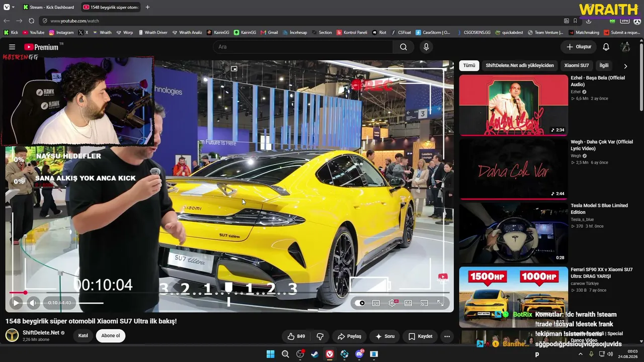Open YouTube notifications bell
The image size is (644, 362).
point(606,47)
